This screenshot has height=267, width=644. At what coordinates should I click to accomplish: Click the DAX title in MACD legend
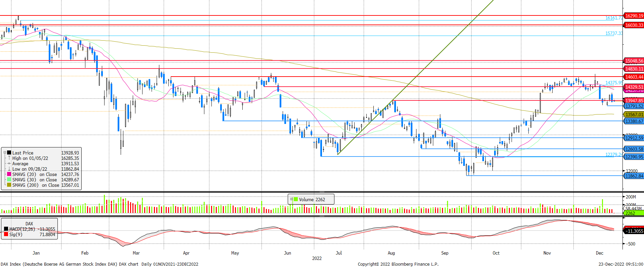(29, 223)
